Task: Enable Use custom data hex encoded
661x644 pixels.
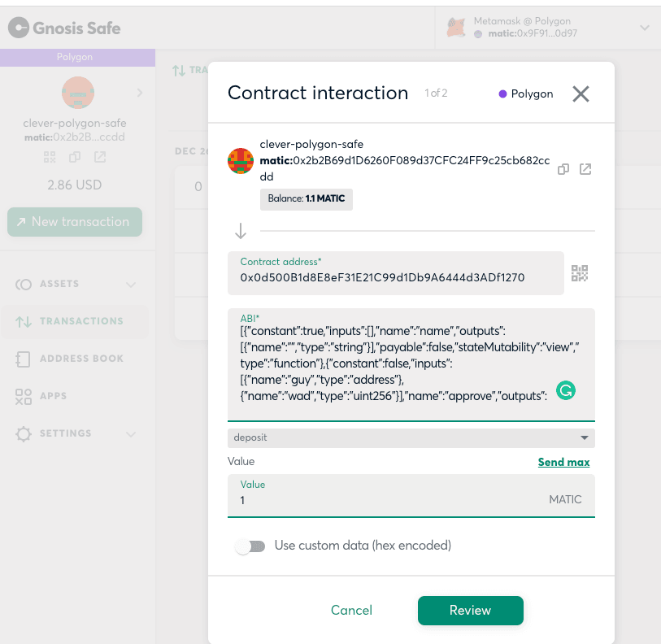Action: coord(250,546)
